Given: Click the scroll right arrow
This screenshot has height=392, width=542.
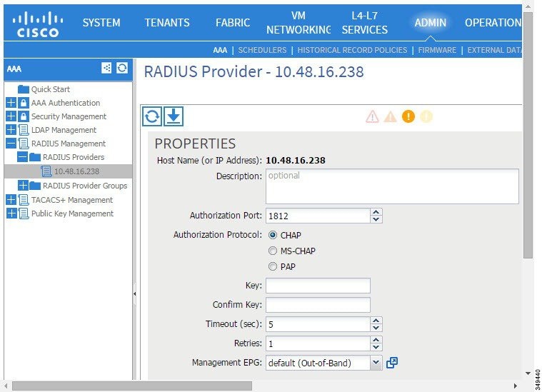Looking at the screenshot, I should 516,386.
